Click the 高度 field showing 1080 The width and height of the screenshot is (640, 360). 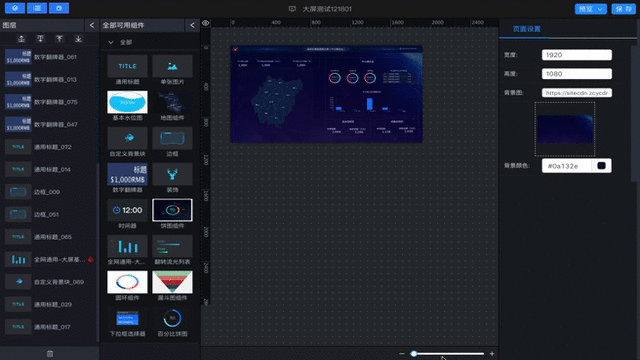click(x=577, y=74)
